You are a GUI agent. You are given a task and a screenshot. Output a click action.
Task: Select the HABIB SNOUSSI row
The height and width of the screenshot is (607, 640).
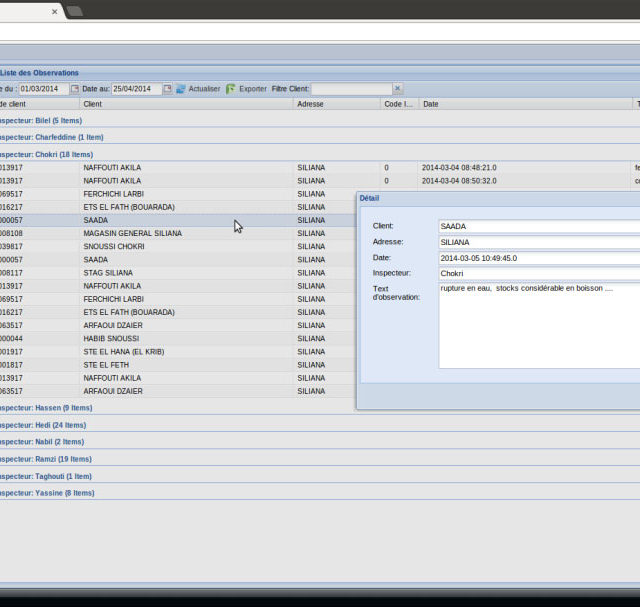pyautogui.click(x=112, y=338)
